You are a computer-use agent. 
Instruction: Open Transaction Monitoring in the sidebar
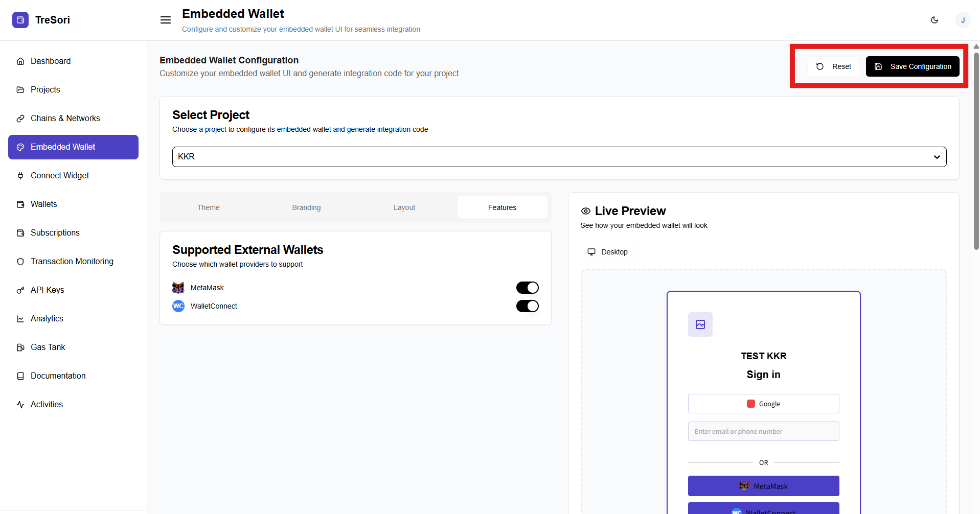[x=72, y=262]
